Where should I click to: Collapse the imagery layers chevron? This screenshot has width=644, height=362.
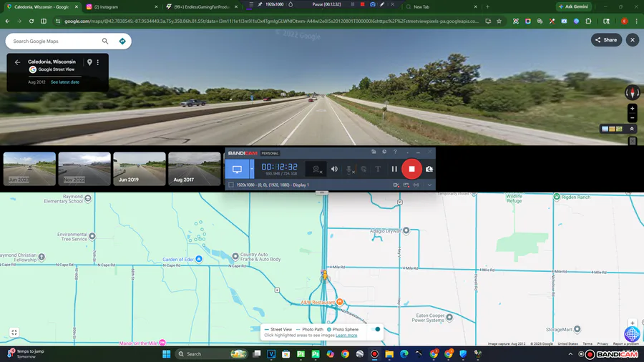pyautogui.click(x=632, y=129)
